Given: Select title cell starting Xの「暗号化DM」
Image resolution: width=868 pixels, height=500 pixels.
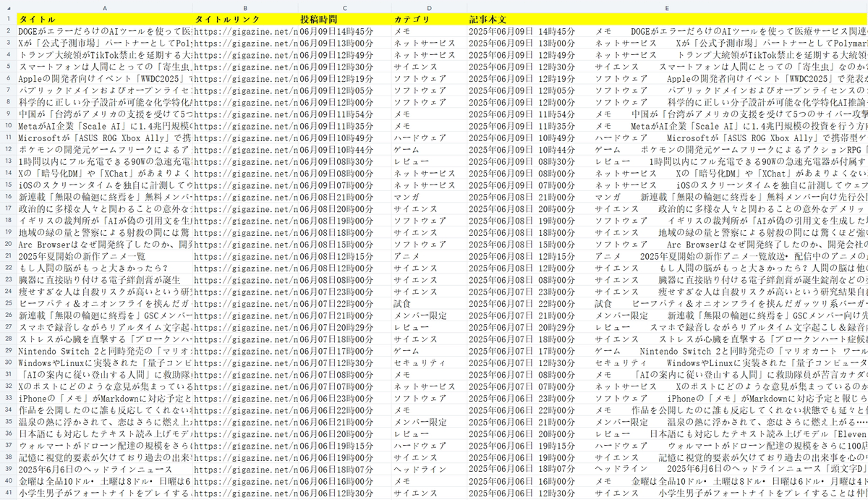Looking at the screenshot, I should pyautogui.click(x=105, y=173).
